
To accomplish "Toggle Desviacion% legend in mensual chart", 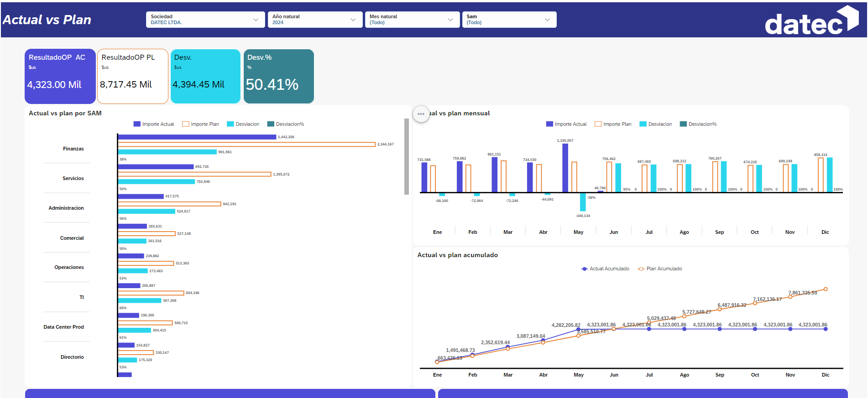I will point(698,124).
